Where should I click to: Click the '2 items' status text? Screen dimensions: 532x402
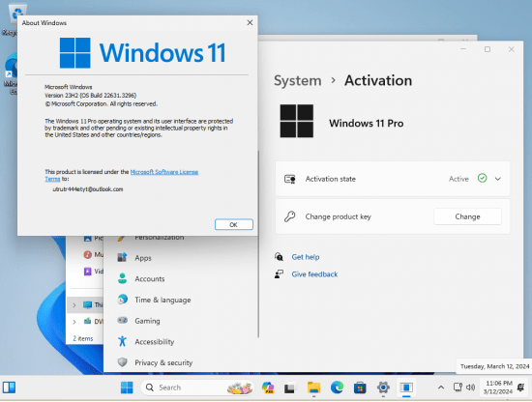pos(83,338)
